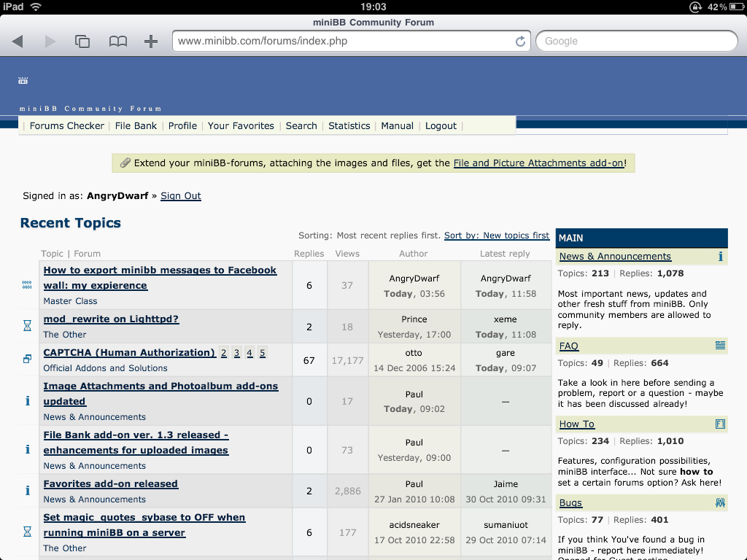The image size is (747, 560).
Task: Click Sort by: New topics first
Action: click(497, 236)
